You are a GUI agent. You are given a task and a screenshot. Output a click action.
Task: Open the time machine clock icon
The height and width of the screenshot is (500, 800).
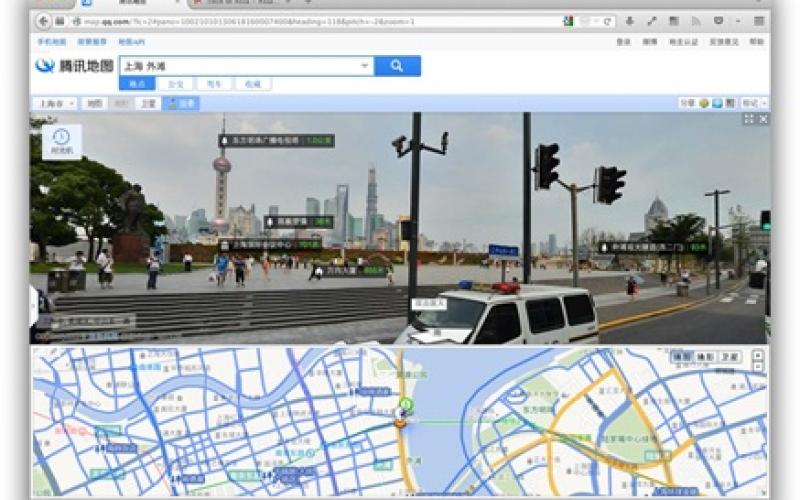click(x=61, y=139)
